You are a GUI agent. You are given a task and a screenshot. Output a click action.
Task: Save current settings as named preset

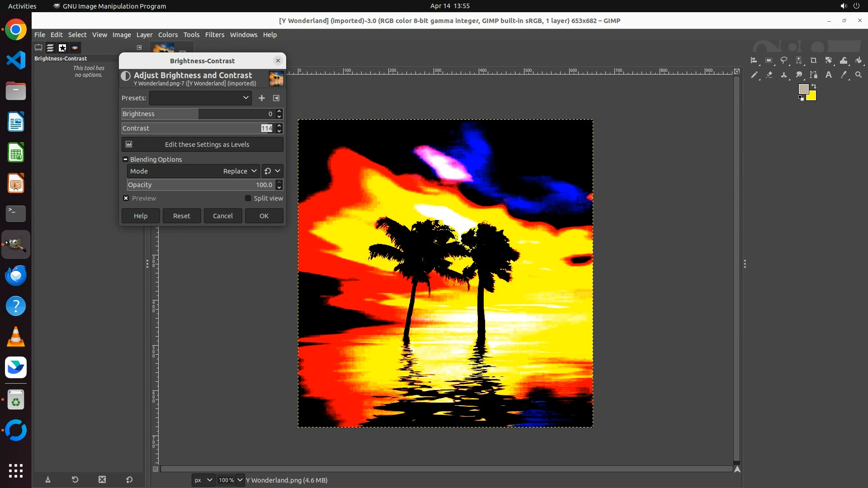click(261, 98)
